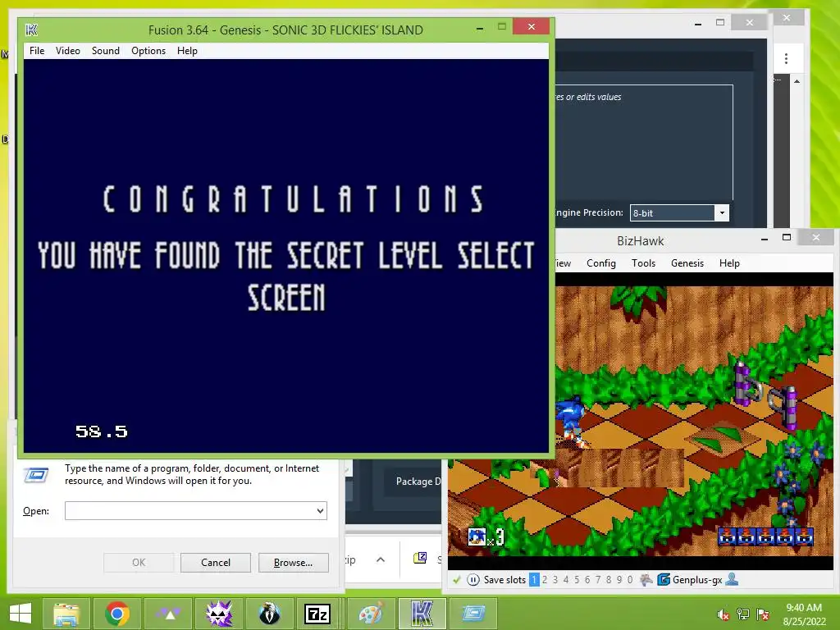Viewport: 840px width, 630px height.
Task: Open the Fusion Sound menu
Action: tap(106, 51)
